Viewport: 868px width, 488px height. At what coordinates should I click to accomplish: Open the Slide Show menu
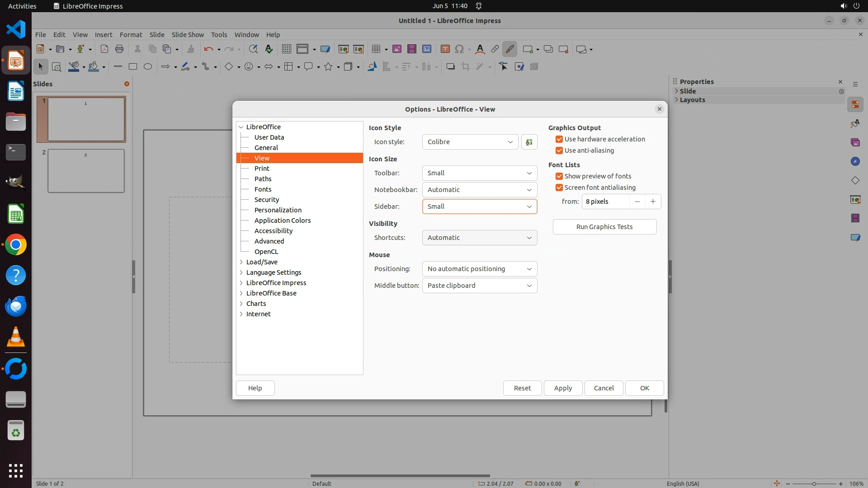click(188, 35)
